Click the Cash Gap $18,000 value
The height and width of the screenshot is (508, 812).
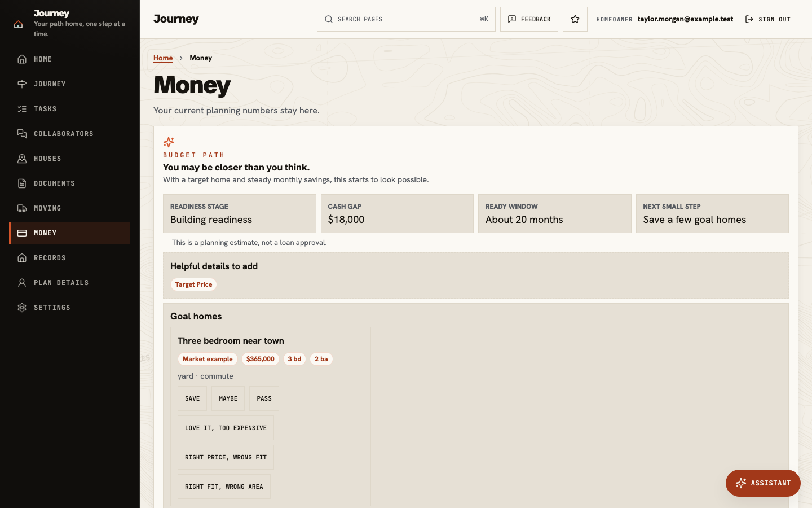346,220
